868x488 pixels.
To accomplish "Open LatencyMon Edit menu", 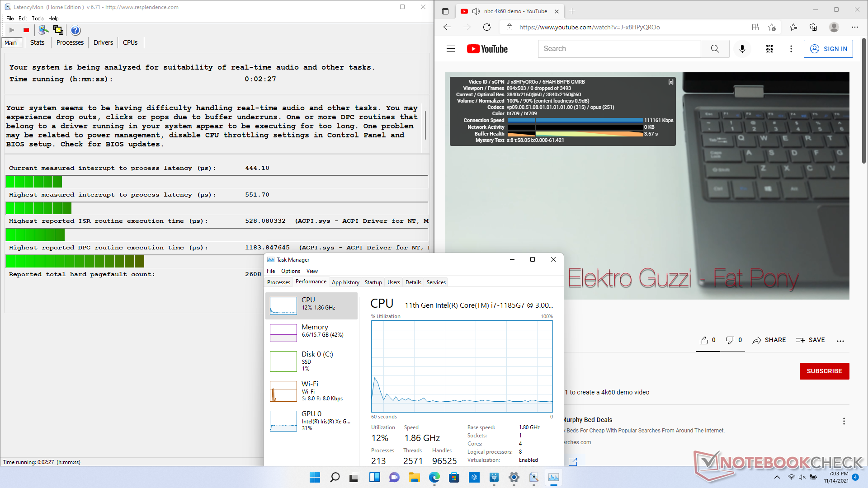I will tap(23, 19).
